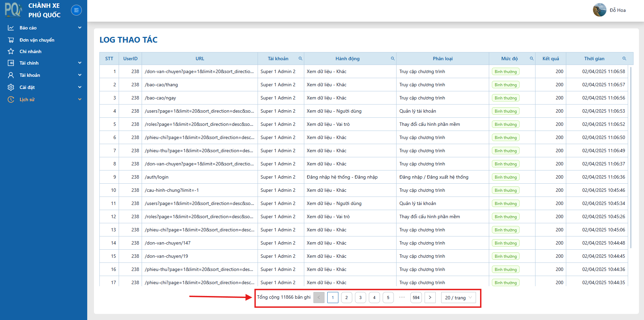
Task: Click the STT column header
Action: point(109,59)
